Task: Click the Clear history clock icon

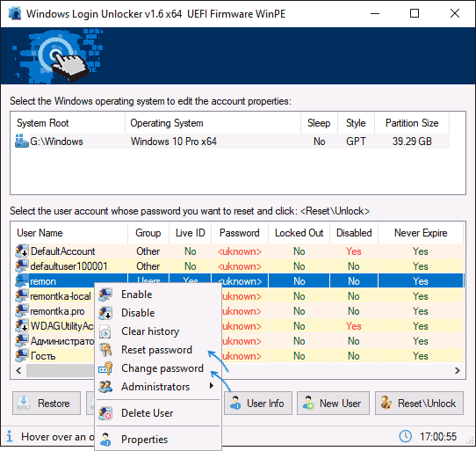Action: [105, 331]
